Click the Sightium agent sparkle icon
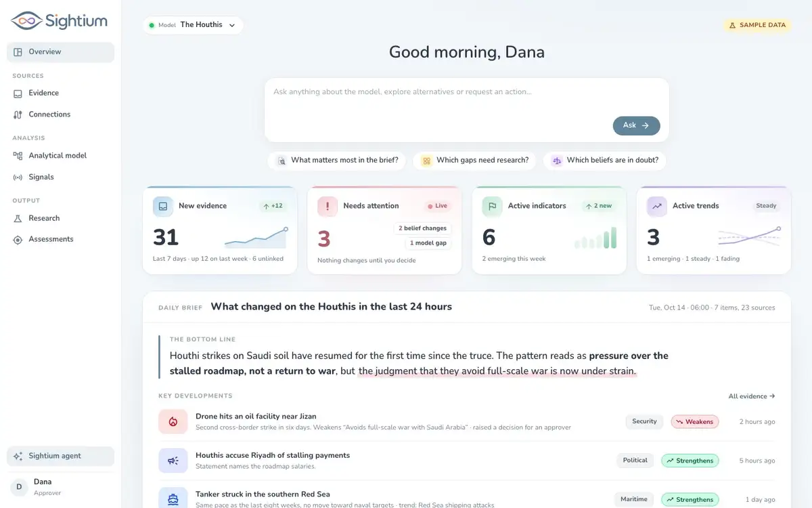 (18, 456)
